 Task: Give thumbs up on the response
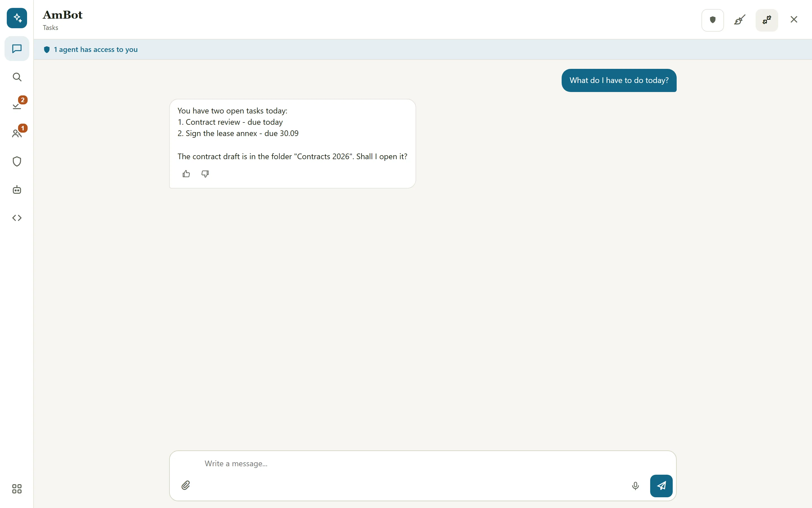point(186,174)
